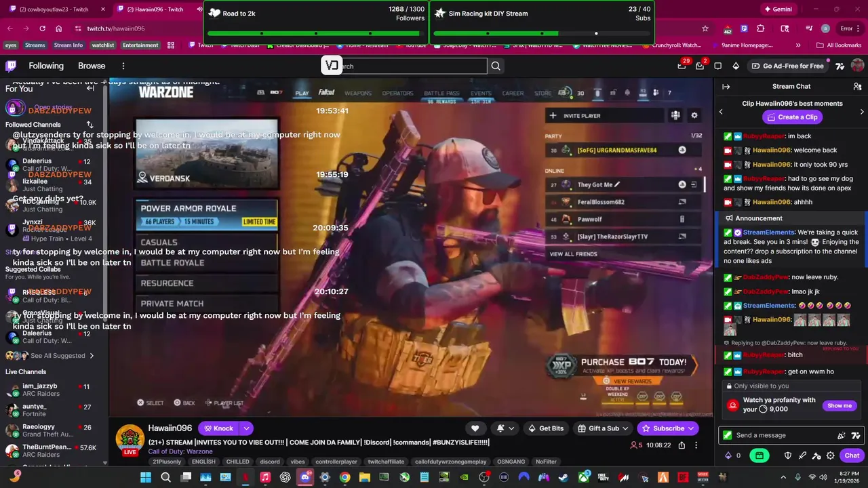Open Call of Duty: Warzone category link
The image size is (868, 488).
point(180,451)
